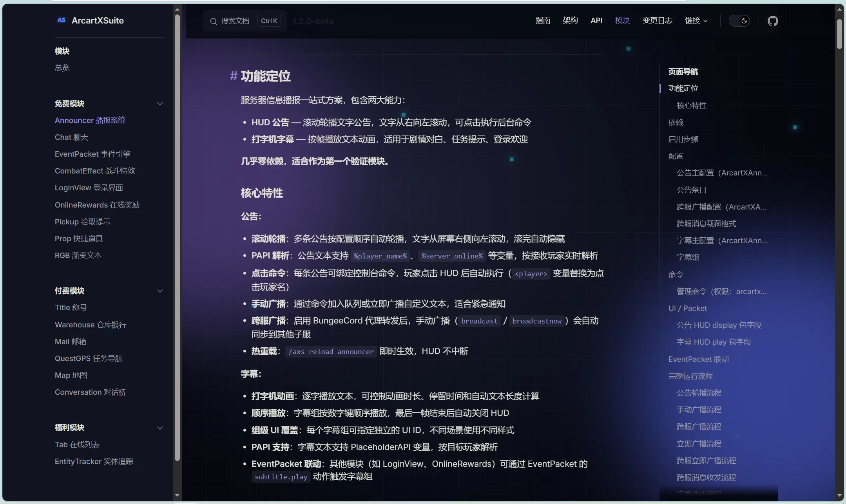Open EventPacket 事件引擎 module page
Screen dimensions: 846x504
[x=92, y=154]
